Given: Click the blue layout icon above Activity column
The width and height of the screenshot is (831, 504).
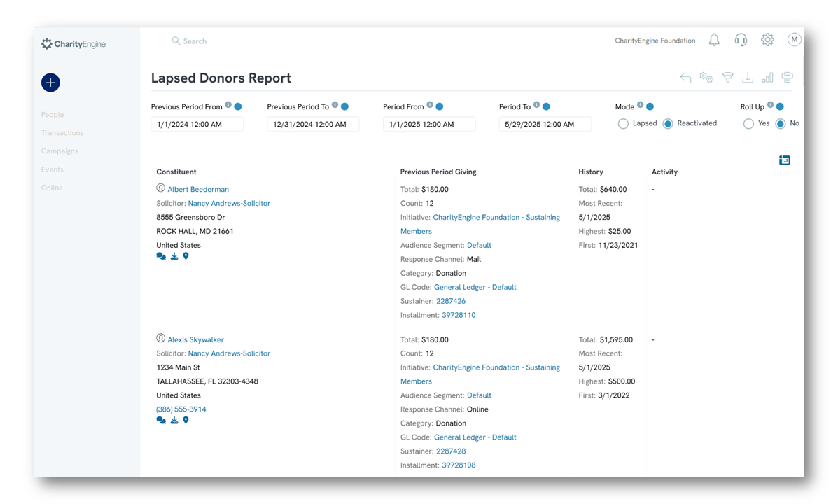Looking at the screenshot, I should click(784, 160).
